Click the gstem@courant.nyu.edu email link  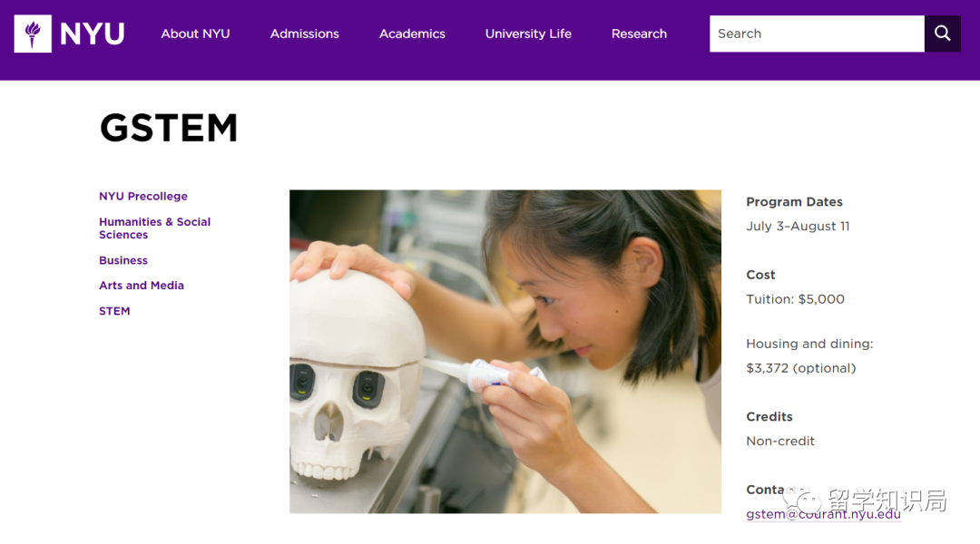pyautogui.click(x=823, y=514)
